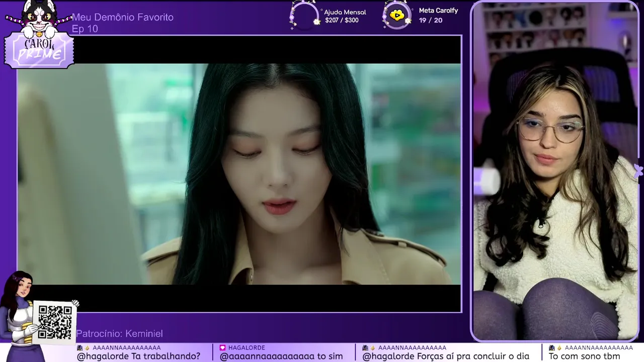Click the 'Ajuda Mensal' label
644x362 pixels.
point(345,12)
